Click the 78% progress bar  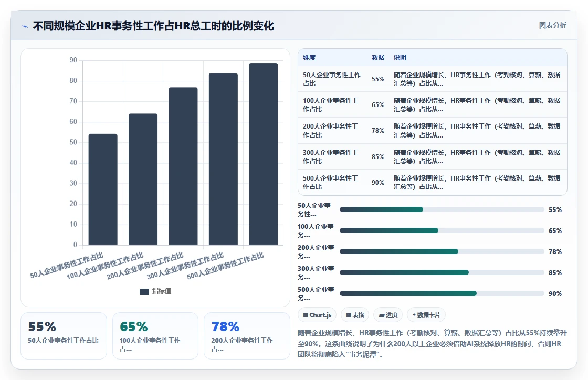(x=442, y=251)
